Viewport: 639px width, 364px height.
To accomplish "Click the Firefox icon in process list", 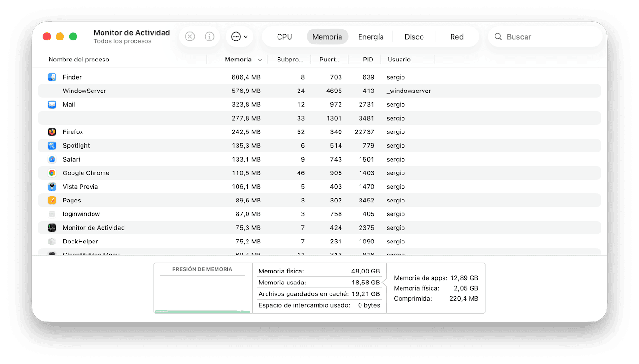I will pyautogui.click(x=52, y=132).
